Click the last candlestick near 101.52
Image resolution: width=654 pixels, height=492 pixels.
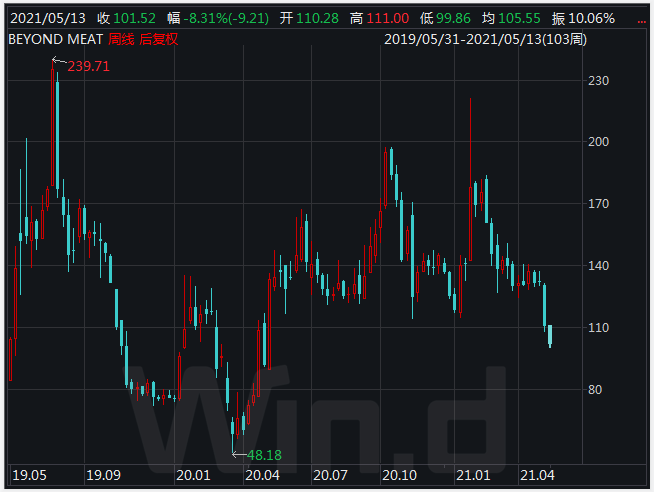click(550, 335)
